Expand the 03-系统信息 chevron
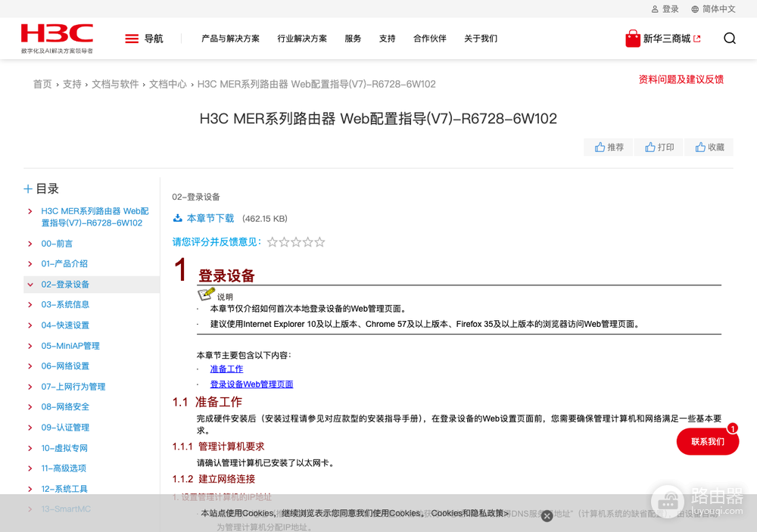This screenshot has height=532, width=757. (x=30, y=305)
